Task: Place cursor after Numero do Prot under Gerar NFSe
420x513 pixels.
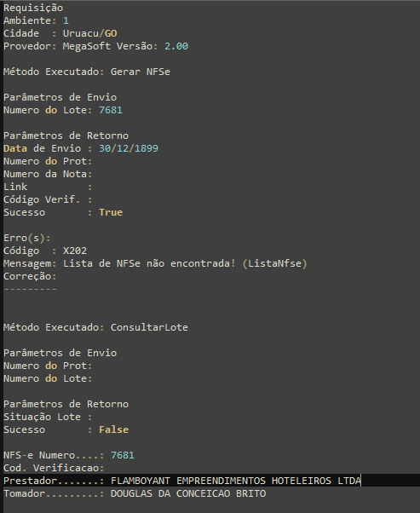Action: [94, 161]
